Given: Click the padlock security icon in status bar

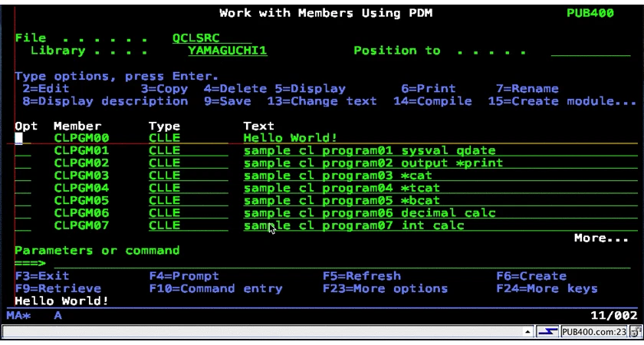Looking at the screenshot, I should (x=635, y=331).
